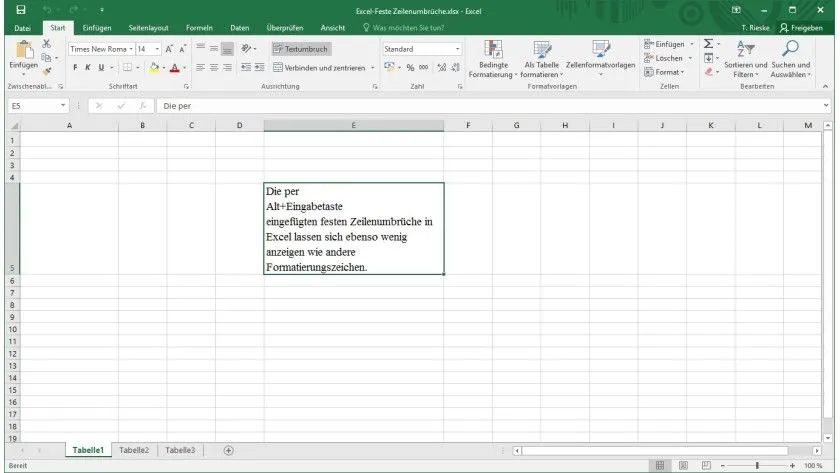Click the accounting currency format icon
This screenshot has width=840, height=473.
pyautogui.click(x=389, y=67)
